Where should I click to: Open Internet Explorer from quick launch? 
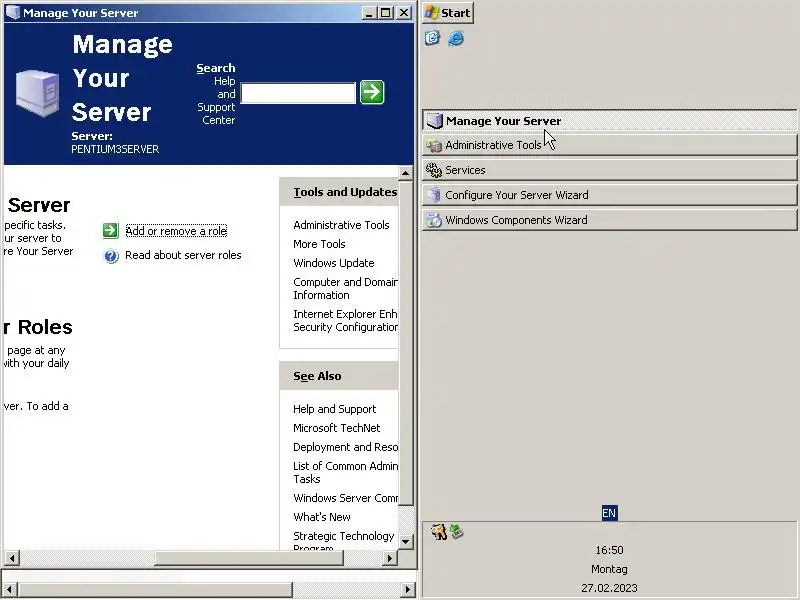pyautogui.click(x=456, y=38)
